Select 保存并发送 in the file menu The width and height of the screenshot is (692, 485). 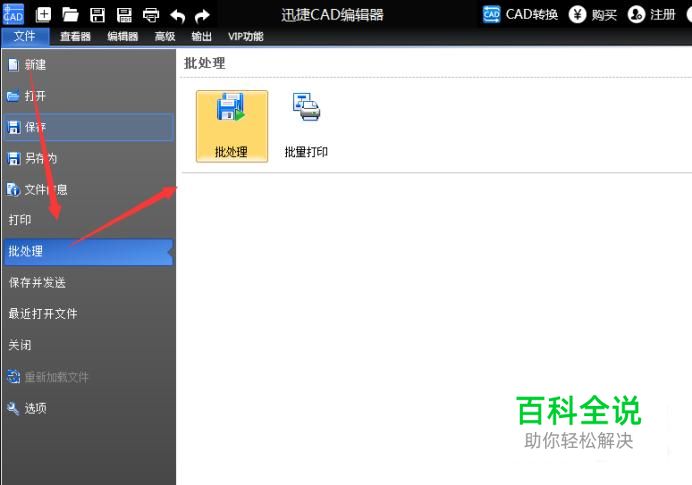pyautogui.click(x=88, y=282)
